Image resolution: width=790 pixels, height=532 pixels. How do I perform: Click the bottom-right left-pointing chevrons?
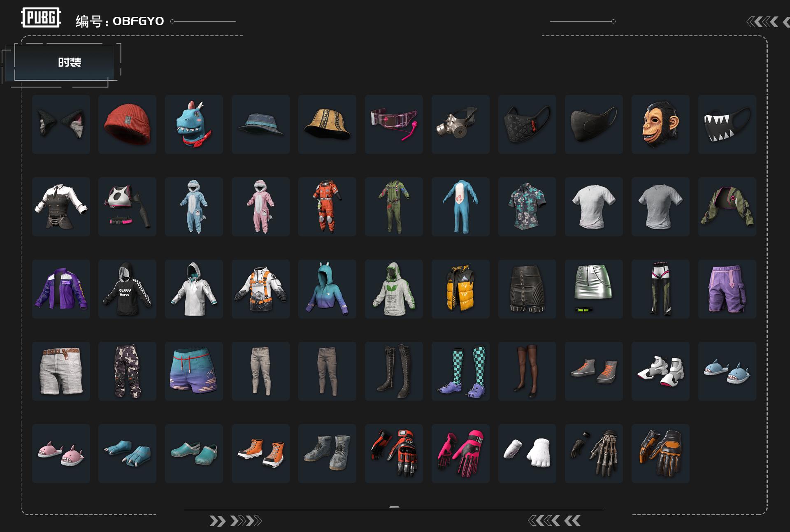coord(554,521)
